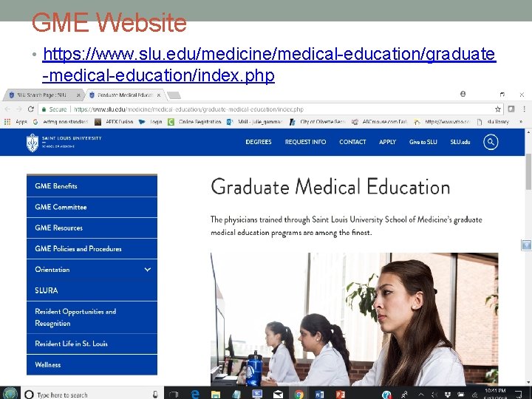Expand the Orientation sidebar submenu chevron
This screenshot has height=399, width=532.
point(148,270)
